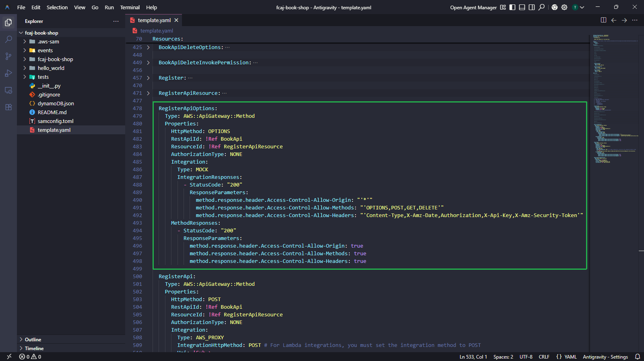Toggle the primary side bar

512,7
